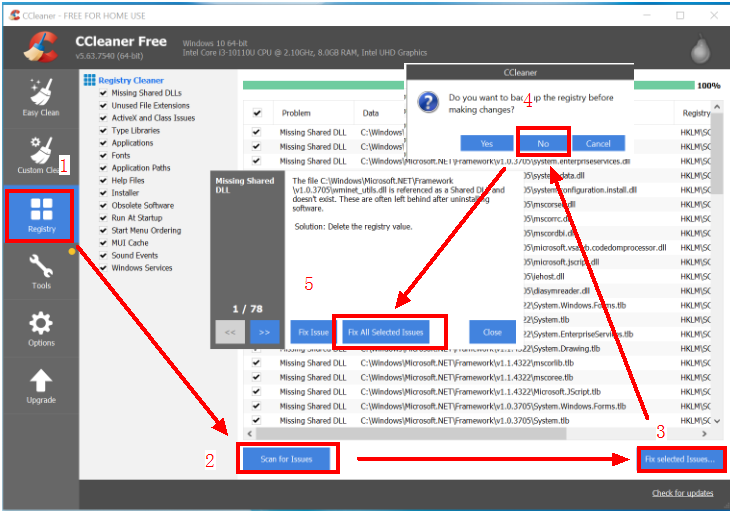This screenshot has height=511, width=731.
Task: Open the Easy Clean section
Action: point(41,96)
